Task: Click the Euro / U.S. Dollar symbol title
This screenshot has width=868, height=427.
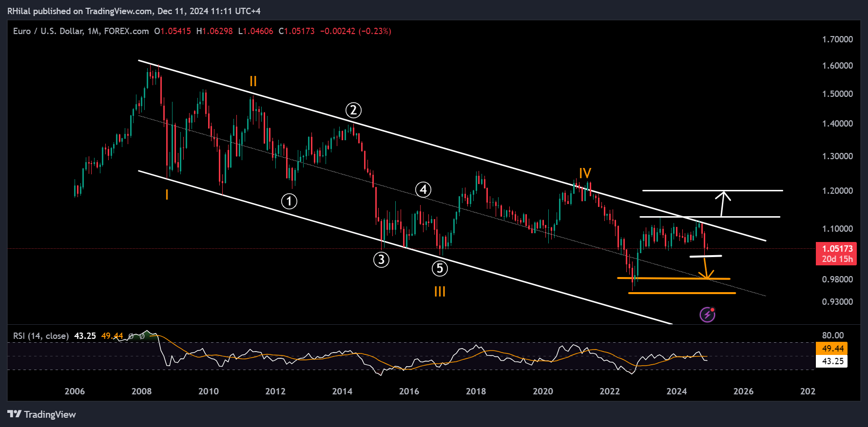Action: (x=81, y=31)
